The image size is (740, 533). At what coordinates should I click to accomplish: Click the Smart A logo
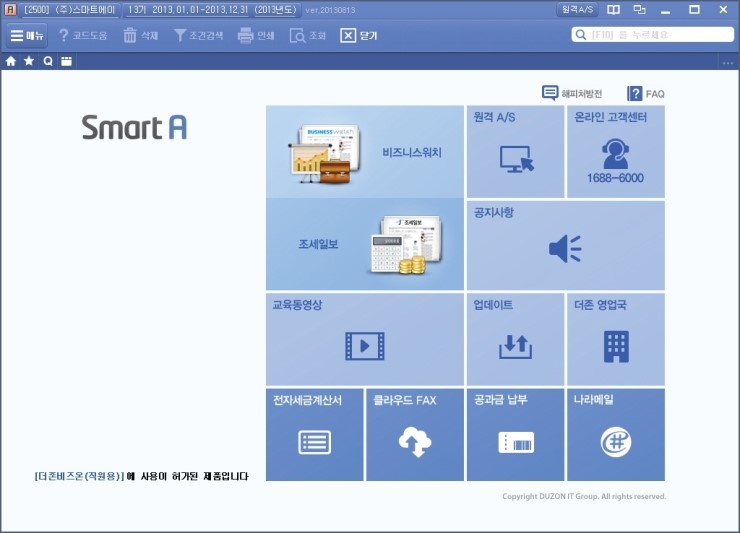tap(134, 127)
